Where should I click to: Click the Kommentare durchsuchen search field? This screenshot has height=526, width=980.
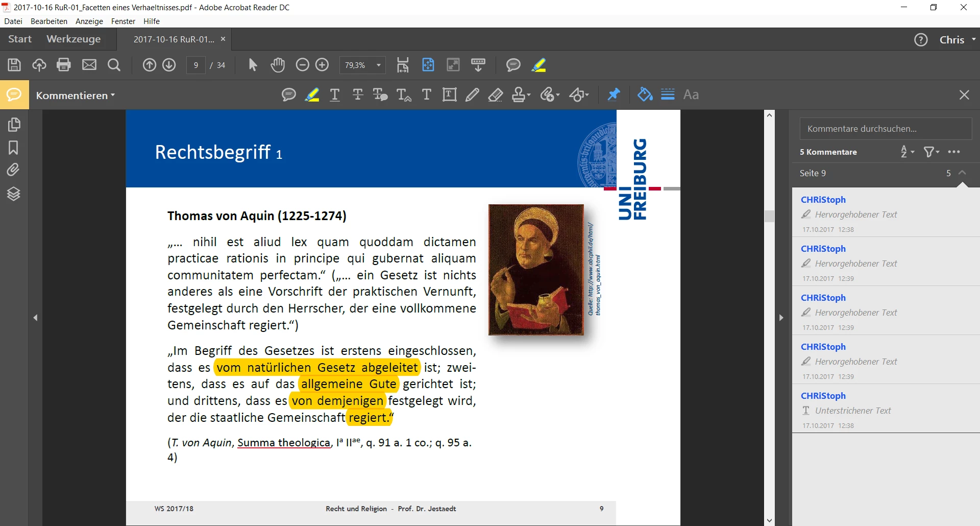[x=886, y=129]
